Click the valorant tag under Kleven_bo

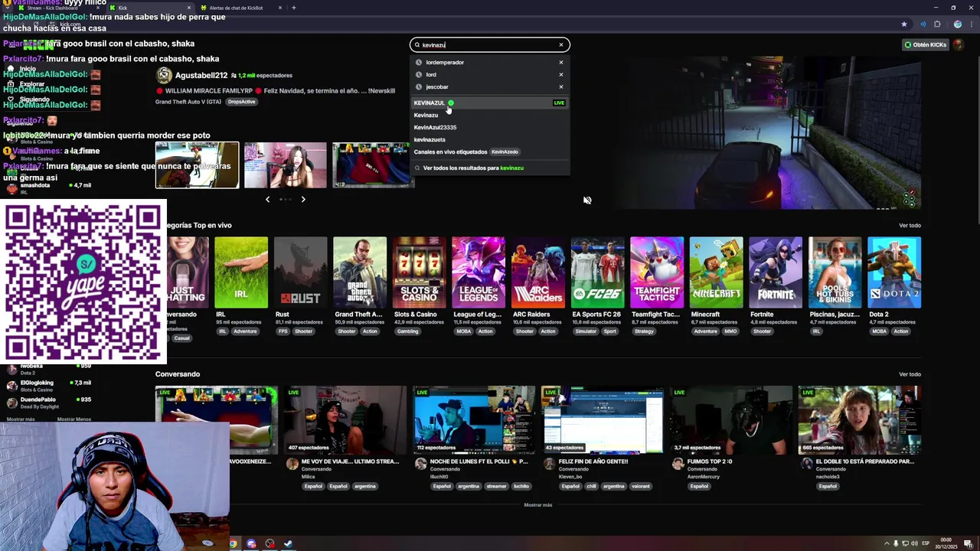click(x=641, y=486)
